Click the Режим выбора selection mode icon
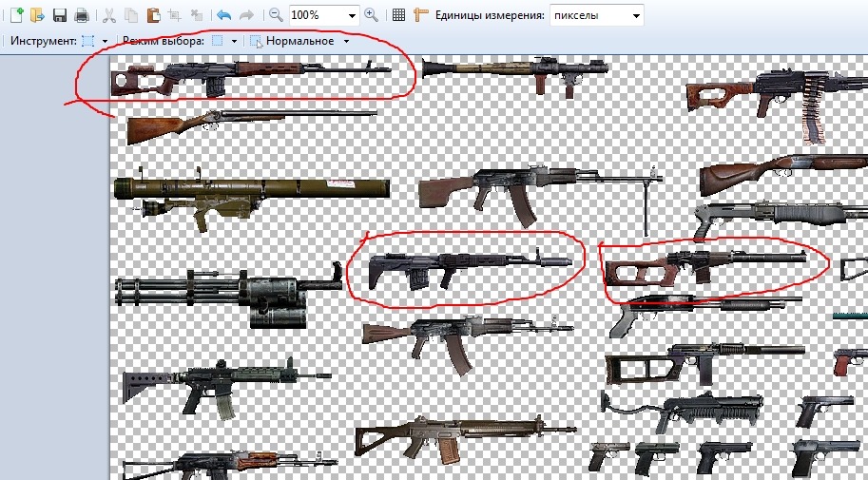Viewport: 868px width, 480px height. (x=218, y=41)
